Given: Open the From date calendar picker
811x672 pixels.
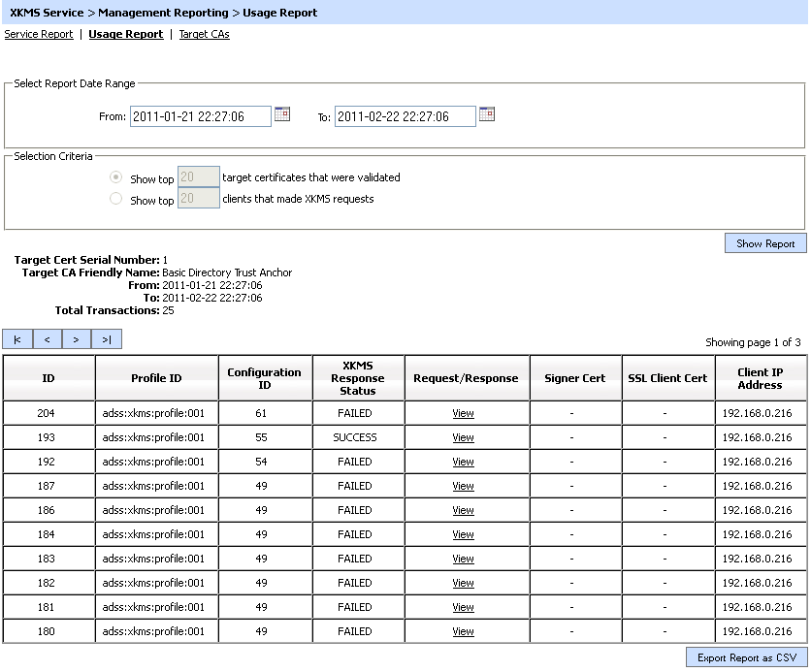Looking at the screenshot, I should [x=282, y=114].
